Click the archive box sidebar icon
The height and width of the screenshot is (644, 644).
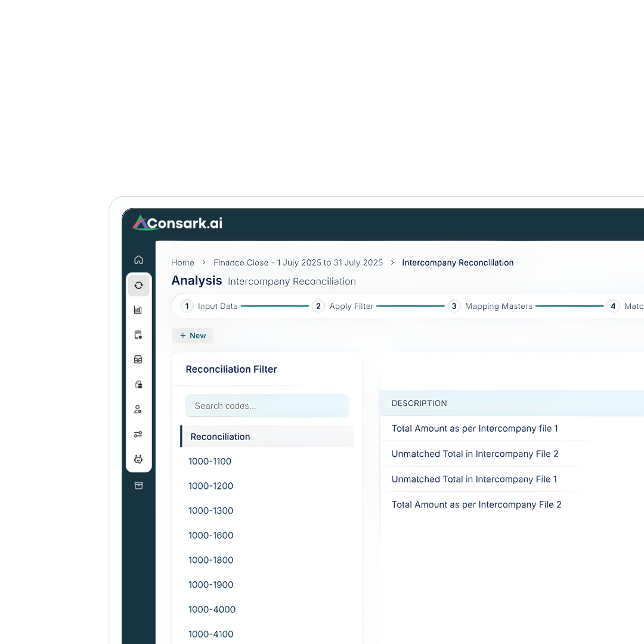138,485
